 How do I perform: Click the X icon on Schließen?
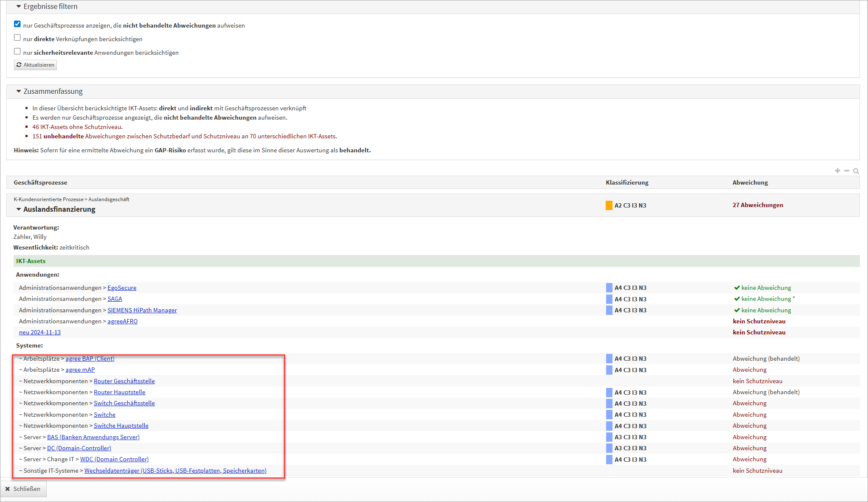click(x=7, y=489)
